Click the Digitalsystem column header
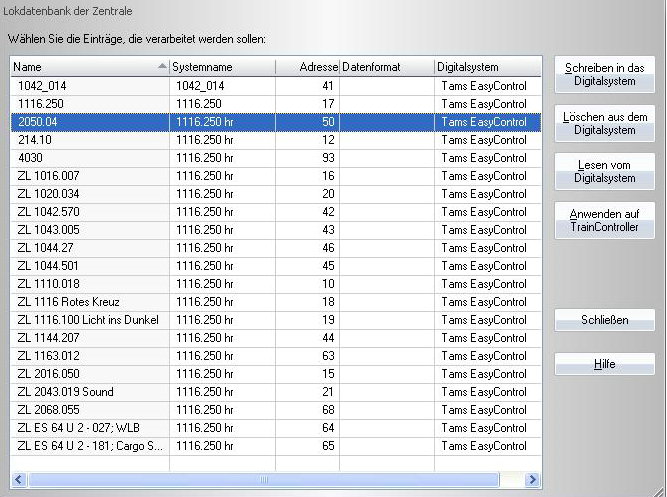667x497 pixels. (x=485, y=67)
